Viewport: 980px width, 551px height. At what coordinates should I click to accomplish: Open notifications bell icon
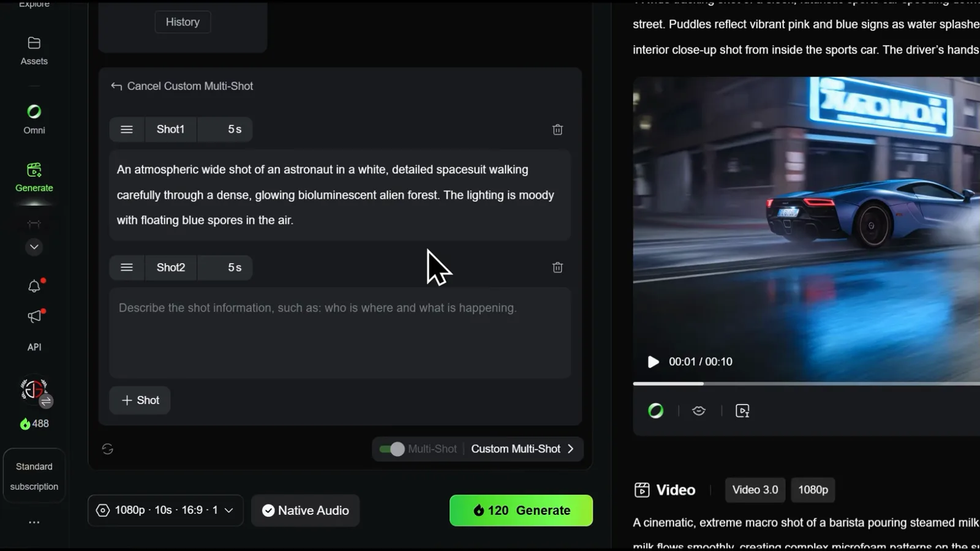click(x=34, y=286)
